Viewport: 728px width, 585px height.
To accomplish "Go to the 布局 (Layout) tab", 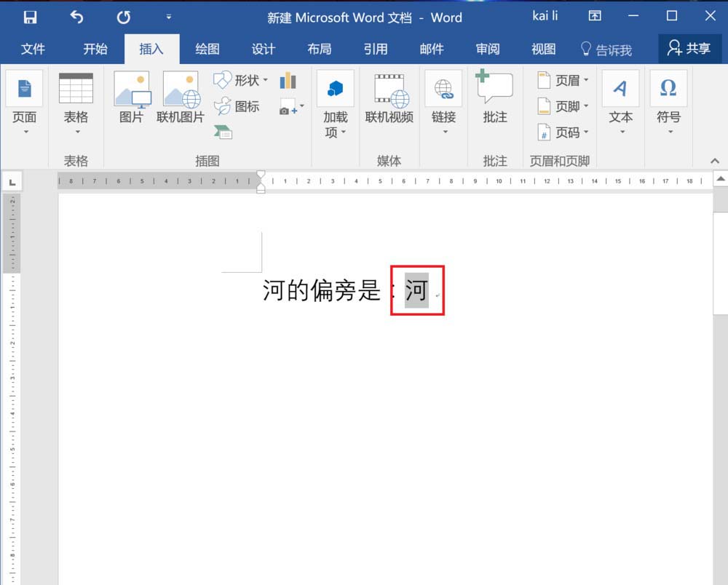I will coord(320,49).
